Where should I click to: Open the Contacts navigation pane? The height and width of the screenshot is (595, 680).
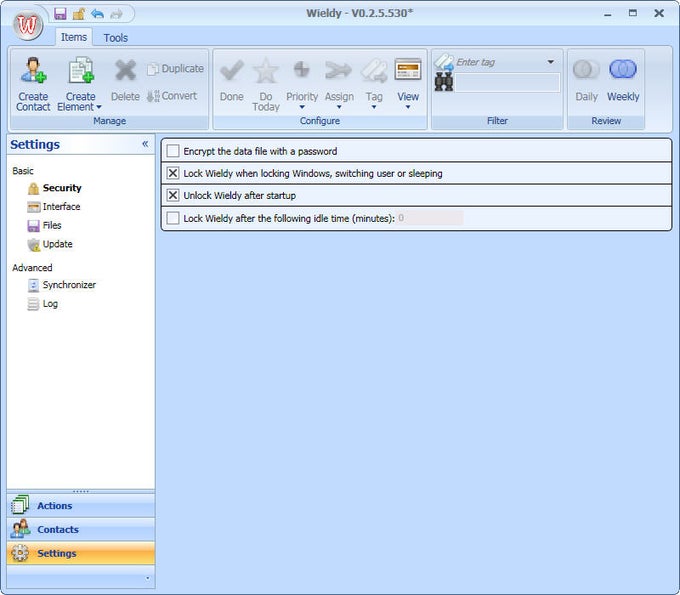click(81, 530)
